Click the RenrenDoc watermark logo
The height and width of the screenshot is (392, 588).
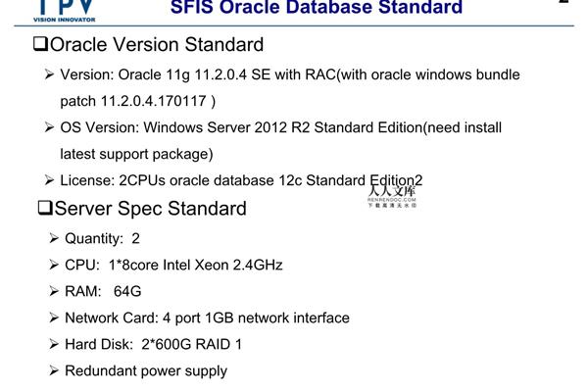[392, 197]
